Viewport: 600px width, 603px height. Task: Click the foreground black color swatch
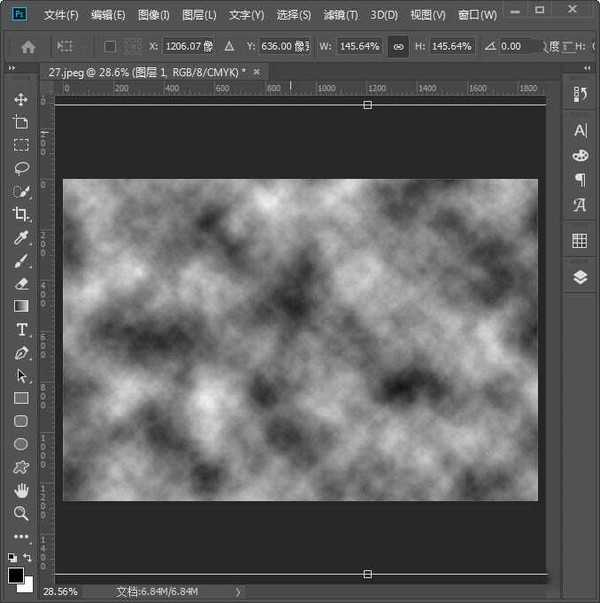[16, 575]
